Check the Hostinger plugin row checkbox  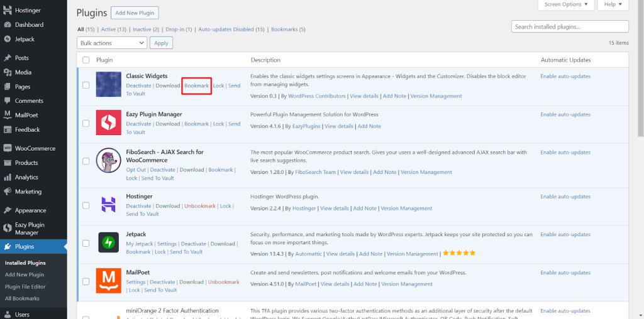[x=86, y=205]
